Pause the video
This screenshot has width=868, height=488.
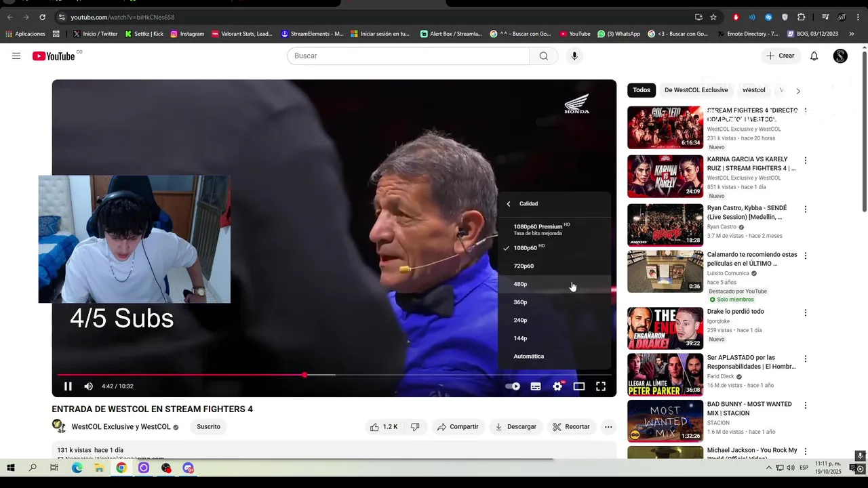point(68,386)
